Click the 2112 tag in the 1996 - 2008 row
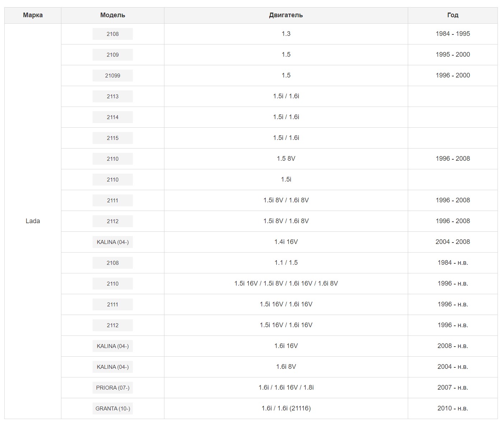Viewport: 504px width, 423px height. pyautogui.click(x=112, y=221)
